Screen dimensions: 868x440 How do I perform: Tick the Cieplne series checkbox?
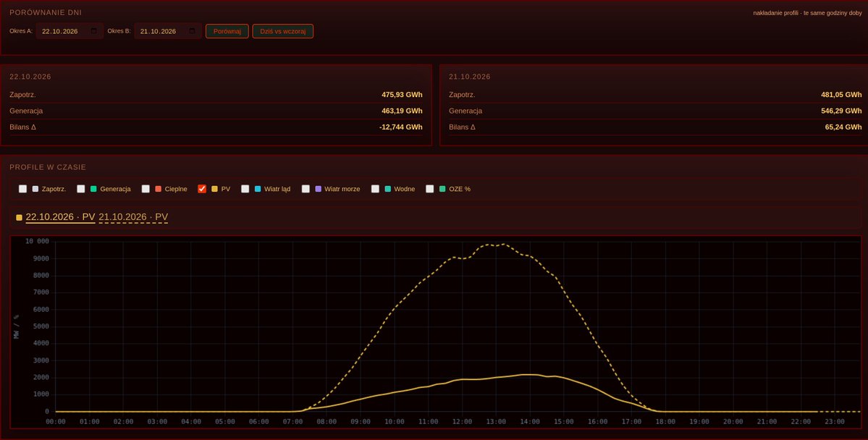(146, 189)
